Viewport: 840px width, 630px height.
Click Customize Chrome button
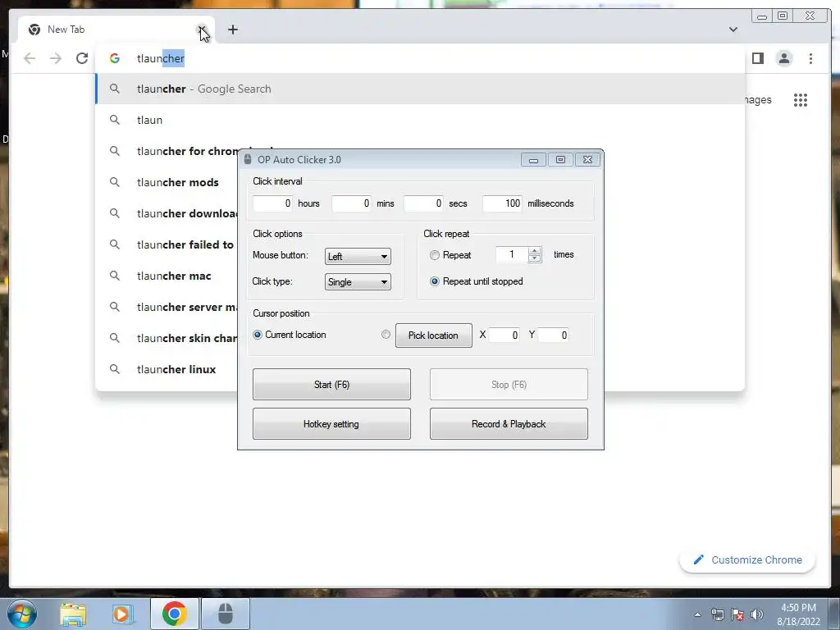pyautogui.click(x=747, y=559)
